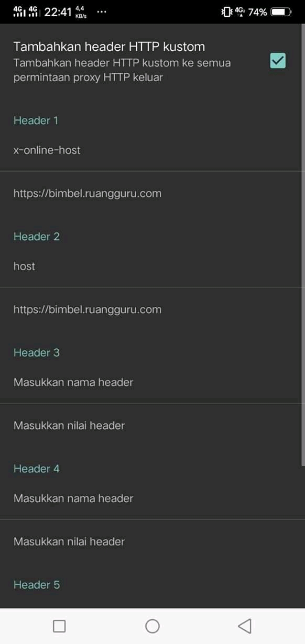The image size is (305, 644).
Task: Tap the battery icon in status bar
Action: click(281, 12)
